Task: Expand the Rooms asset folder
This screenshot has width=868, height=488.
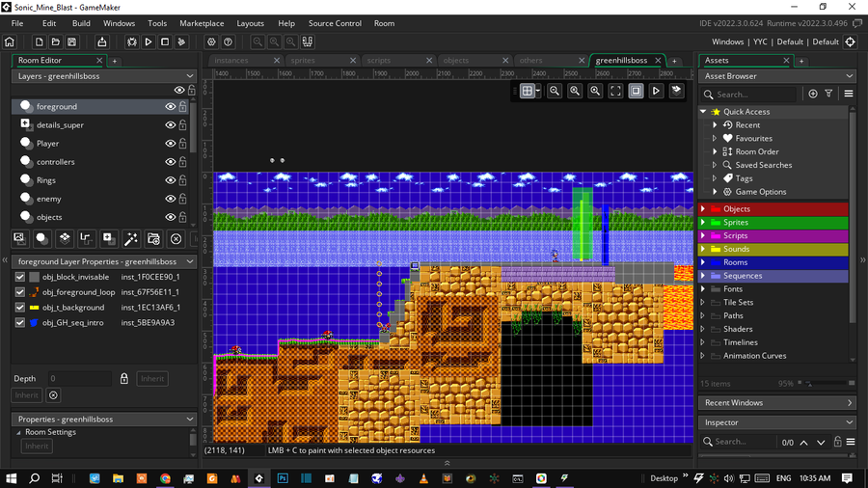Action: pos(703,262)
